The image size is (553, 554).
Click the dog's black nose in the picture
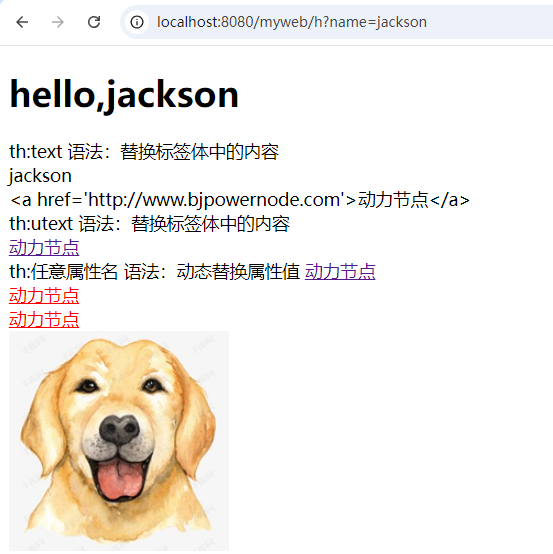tap(119, 429)
